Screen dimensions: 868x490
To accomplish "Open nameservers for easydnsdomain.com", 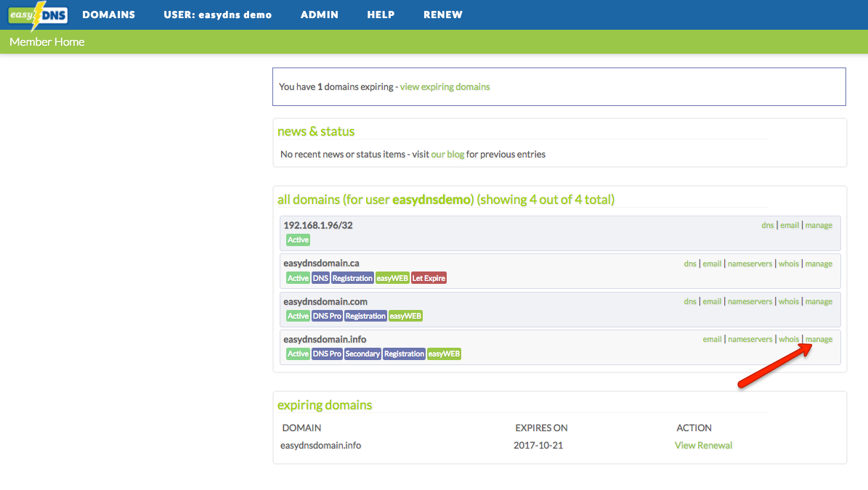I will coord(750,301).
